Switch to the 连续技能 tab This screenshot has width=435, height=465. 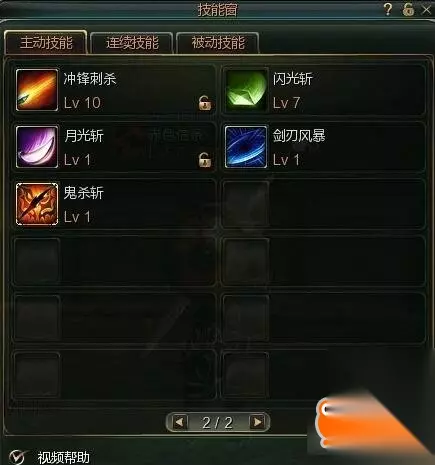(x=132, y=43)
